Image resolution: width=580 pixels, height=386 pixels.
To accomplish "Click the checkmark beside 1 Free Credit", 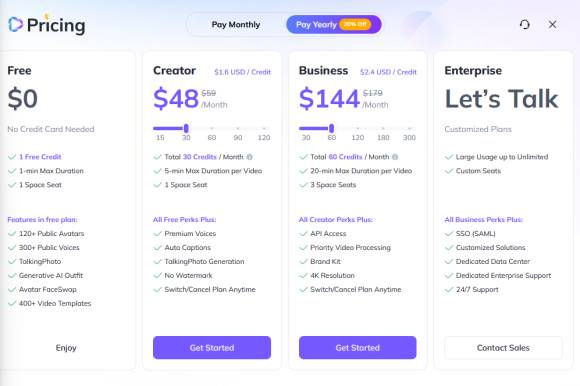I will (12, 157).
